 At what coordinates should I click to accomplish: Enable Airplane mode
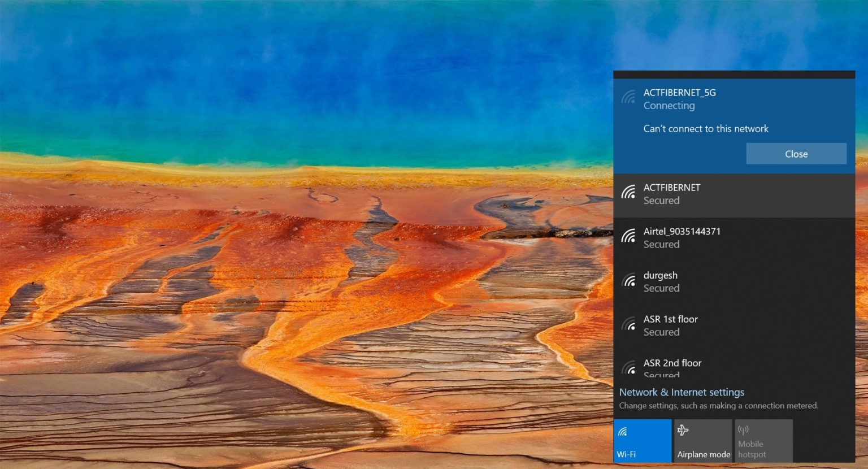[703, 441]
